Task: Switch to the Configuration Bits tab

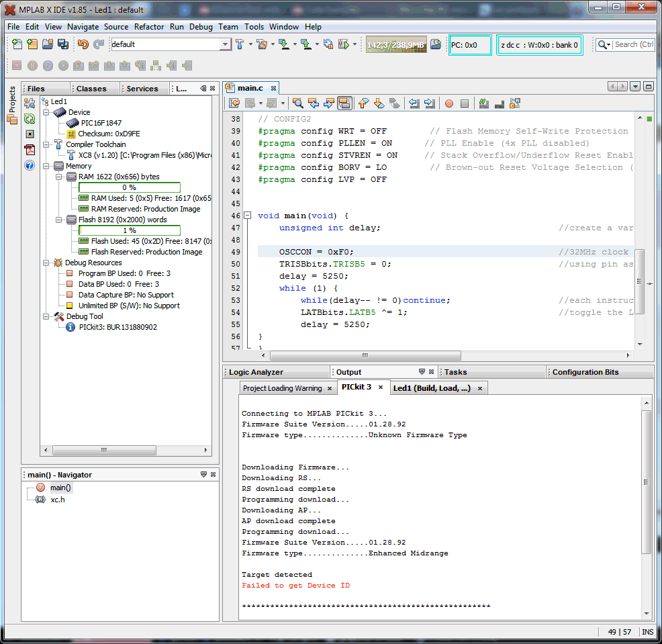Action: click(585, 372)
